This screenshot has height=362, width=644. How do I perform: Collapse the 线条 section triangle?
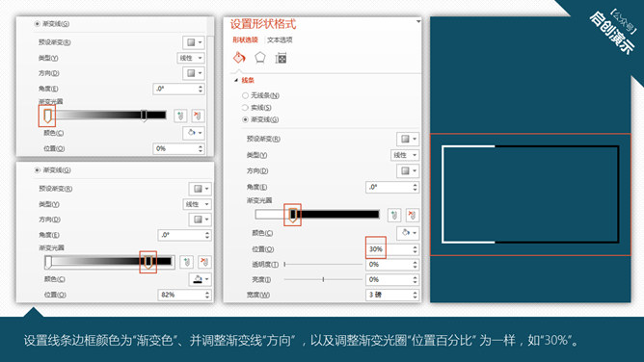pos(236,80)
